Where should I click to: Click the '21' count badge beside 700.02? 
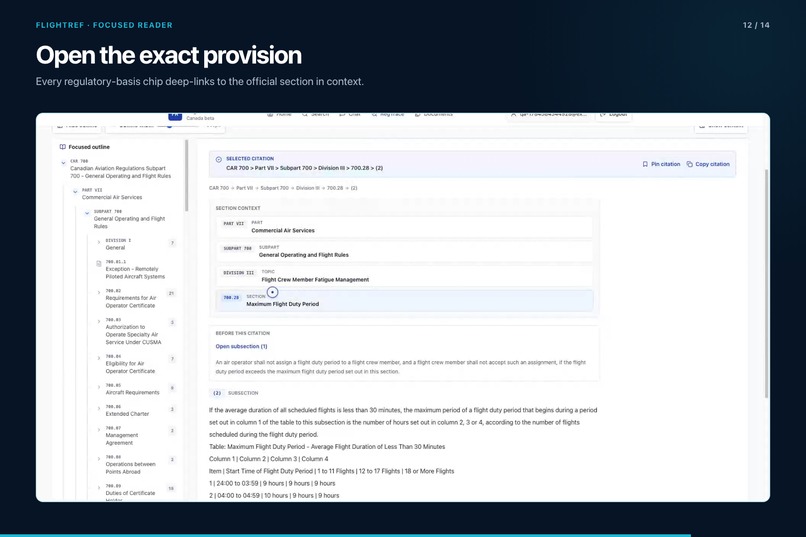tap(172, 293)
